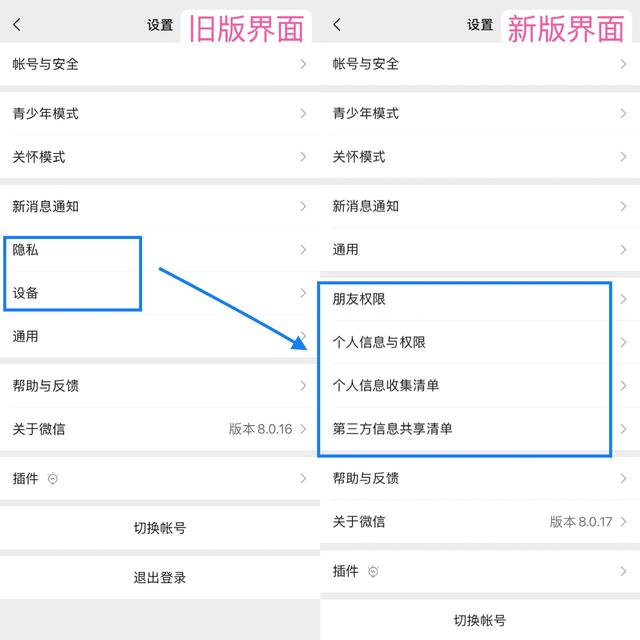Tap plugin badge icon in old version
Viewport: 640px width, 640px height.
(x=53, y=478)
